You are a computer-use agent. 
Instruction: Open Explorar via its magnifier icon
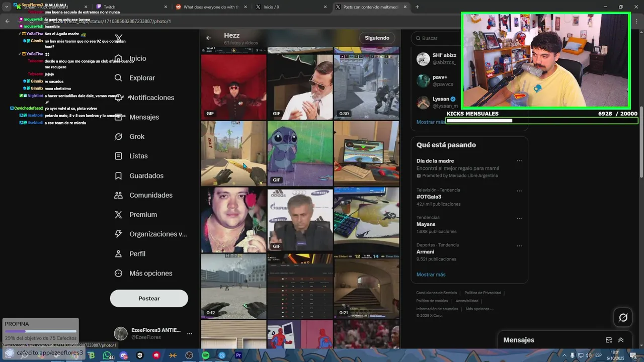(118, 78)
